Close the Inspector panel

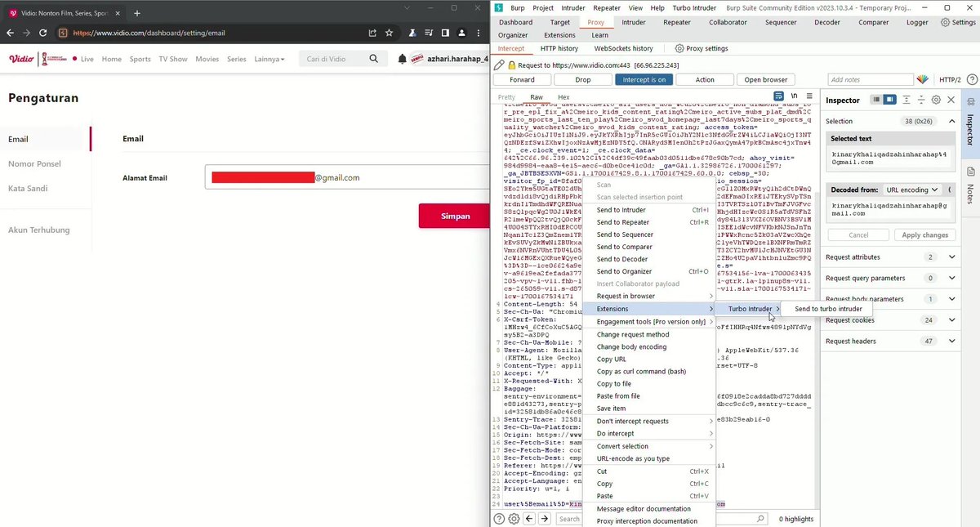pos(951,100)
